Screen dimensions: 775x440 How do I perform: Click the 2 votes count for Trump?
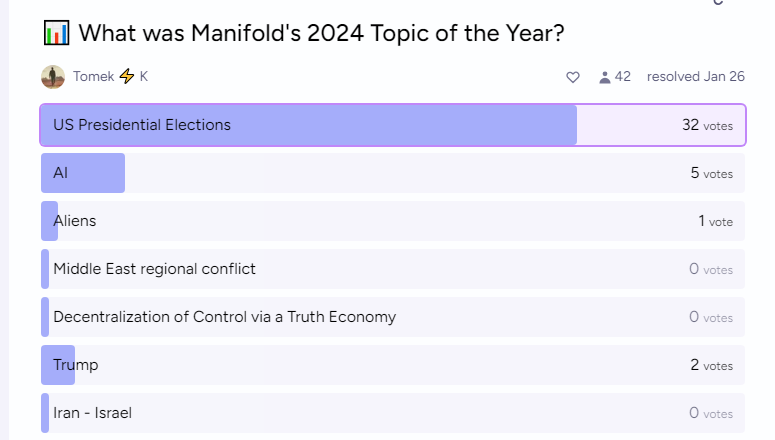[711, 365]
